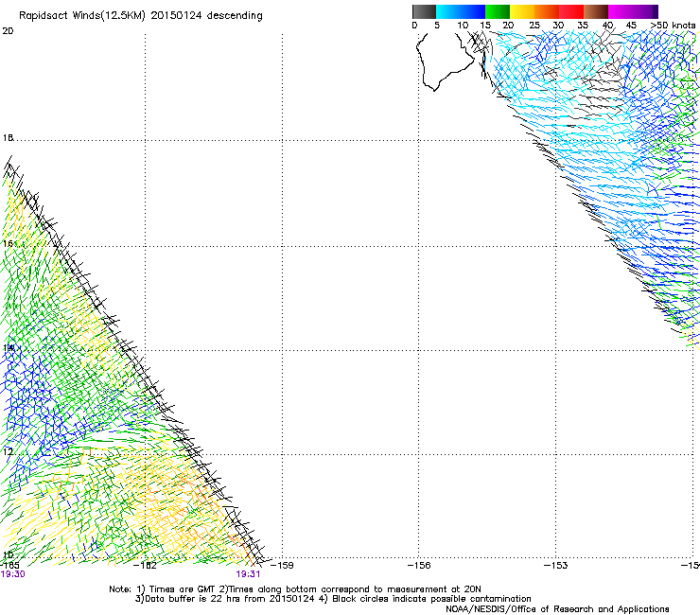Select the cyan-to-blue 5-15 knots color band

(461, 11)
